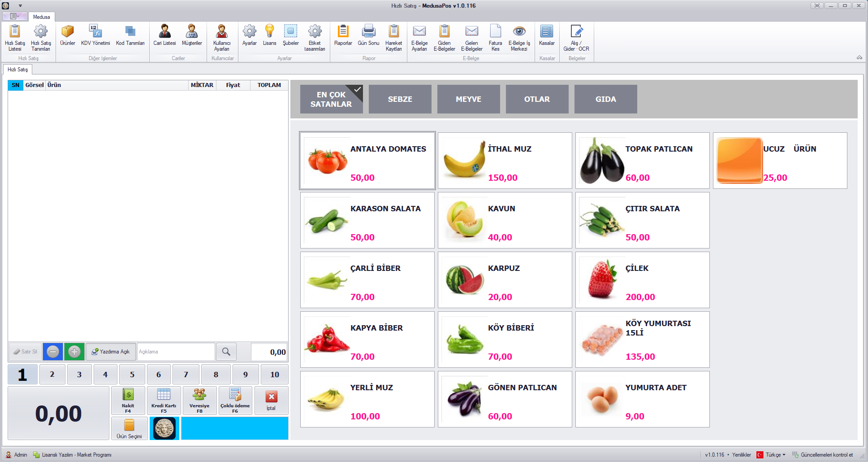Click the search magnifier button

[226, 352]
